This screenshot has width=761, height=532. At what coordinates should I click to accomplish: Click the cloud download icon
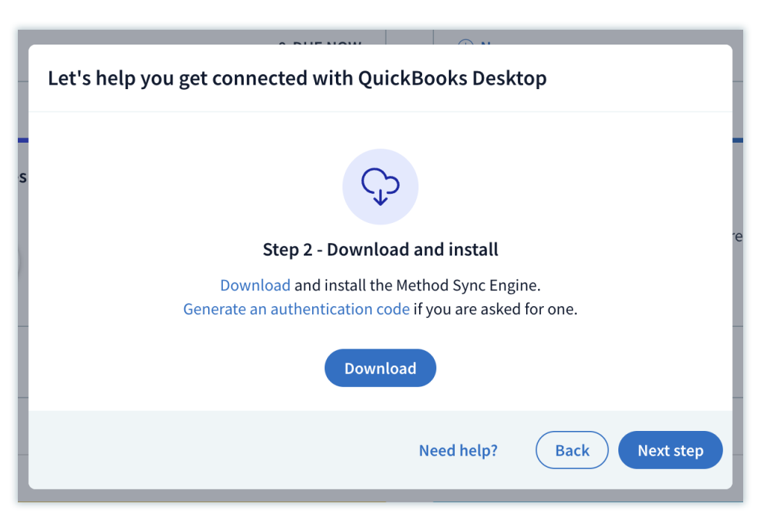click(x=380, y=187)
